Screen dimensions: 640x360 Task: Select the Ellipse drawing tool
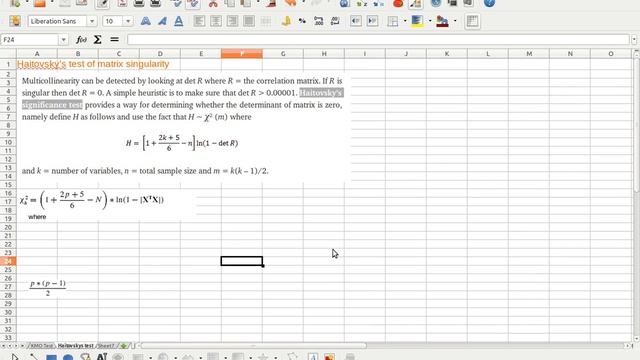coord(68,358)
